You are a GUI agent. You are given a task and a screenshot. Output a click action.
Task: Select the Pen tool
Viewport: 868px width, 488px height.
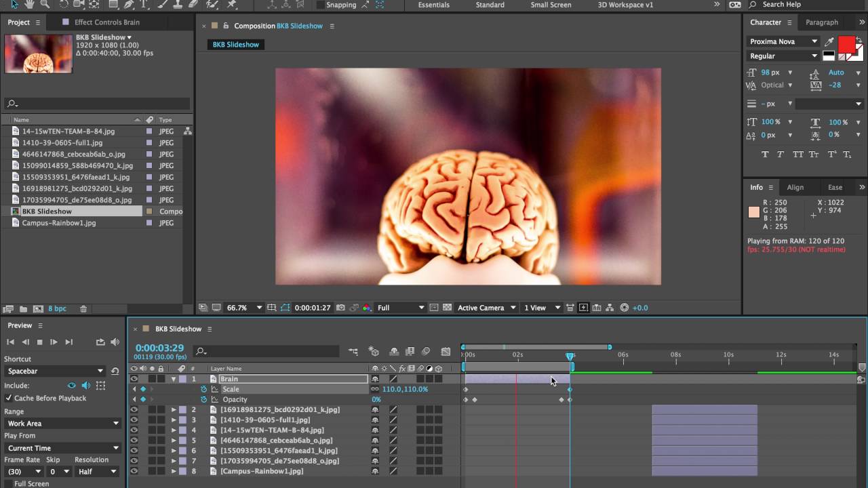pyautogui.click(x=128, y=4)
